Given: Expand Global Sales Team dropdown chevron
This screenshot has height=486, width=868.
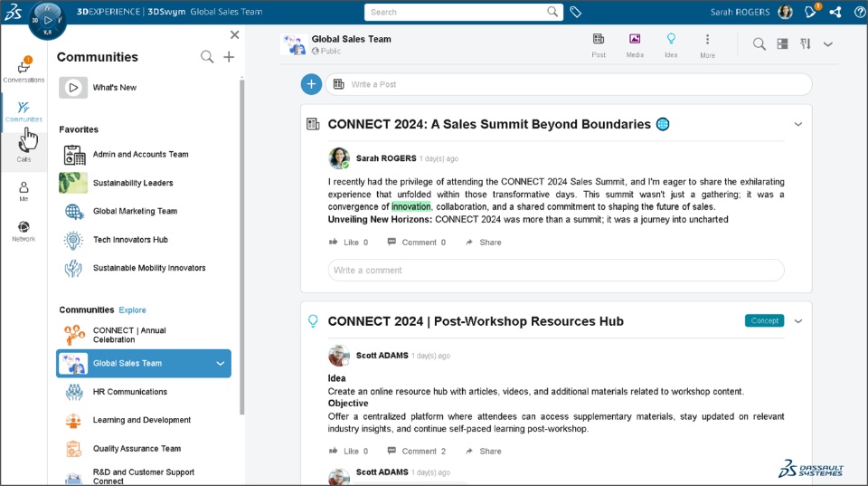Looking at the screenshot, I should click(221, 364).
